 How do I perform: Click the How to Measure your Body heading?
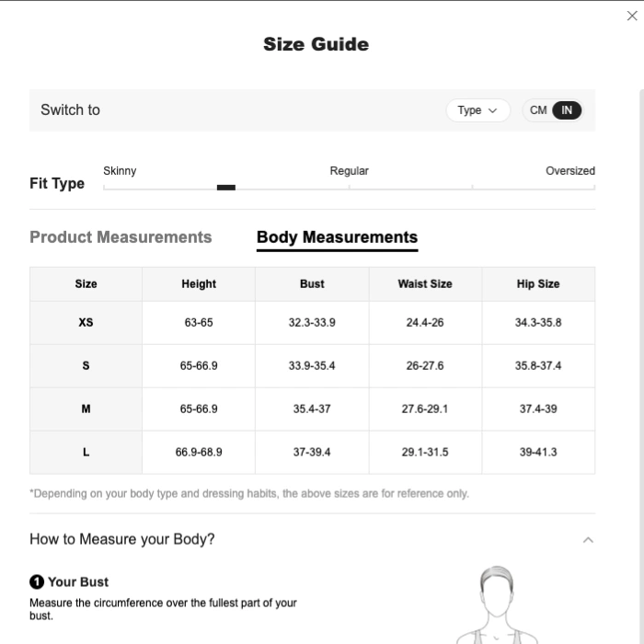[x=122, y=539]
